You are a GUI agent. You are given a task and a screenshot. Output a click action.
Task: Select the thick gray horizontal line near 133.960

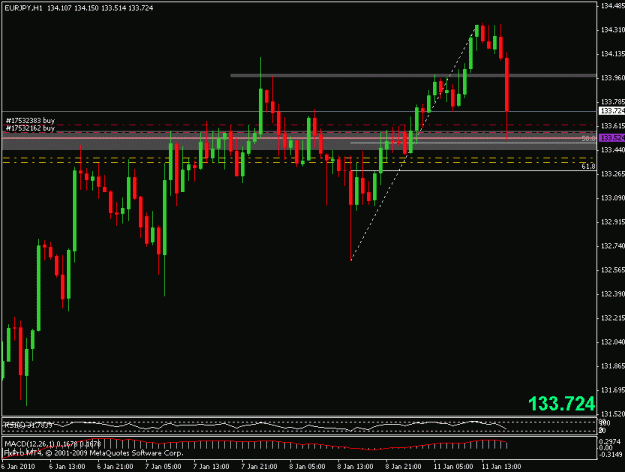(413, 75)
